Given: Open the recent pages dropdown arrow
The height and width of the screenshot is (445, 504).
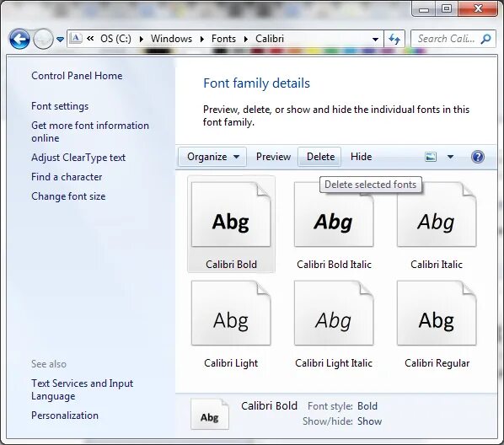Looking at the screenshot, I should pos(60,40).
